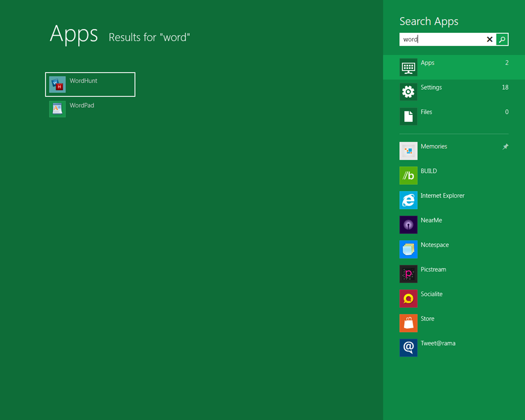Click the Internet Explorer label
The image size is (525, 420).
(442, 196)
